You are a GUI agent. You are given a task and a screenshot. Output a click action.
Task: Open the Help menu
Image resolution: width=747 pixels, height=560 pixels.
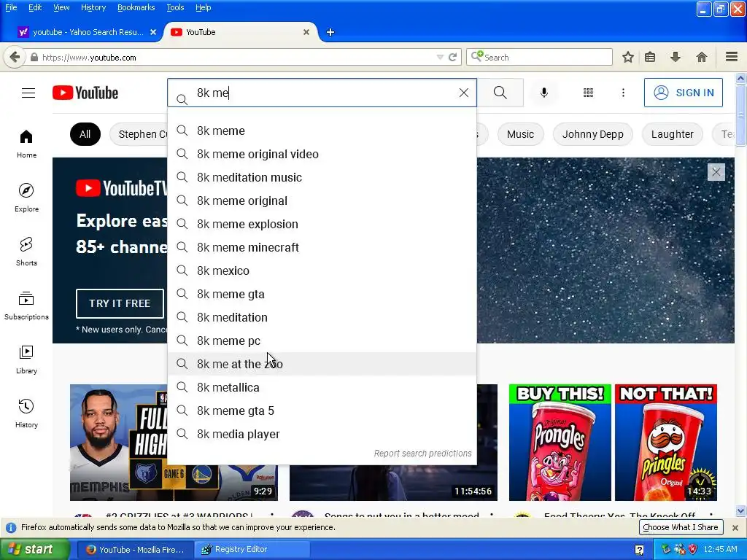(203, 7)
